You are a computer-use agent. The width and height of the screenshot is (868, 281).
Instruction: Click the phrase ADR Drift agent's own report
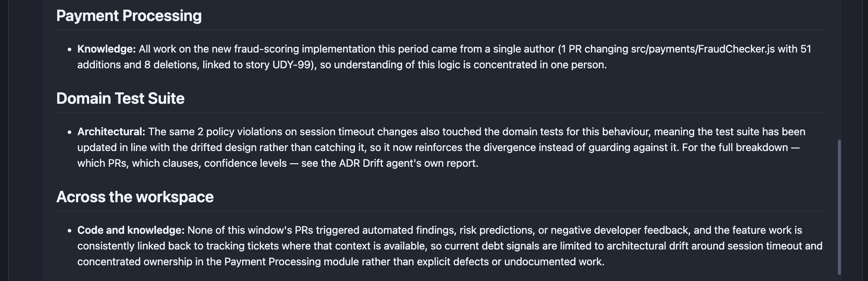point(409,163)
